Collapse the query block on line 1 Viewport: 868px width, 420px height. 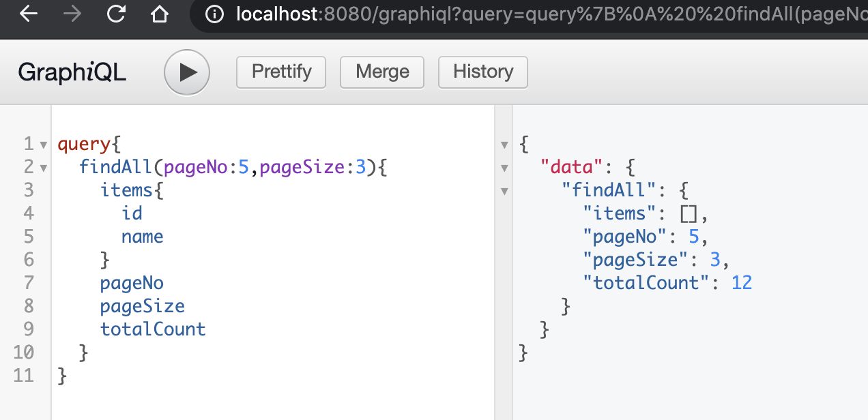[44, 145]
